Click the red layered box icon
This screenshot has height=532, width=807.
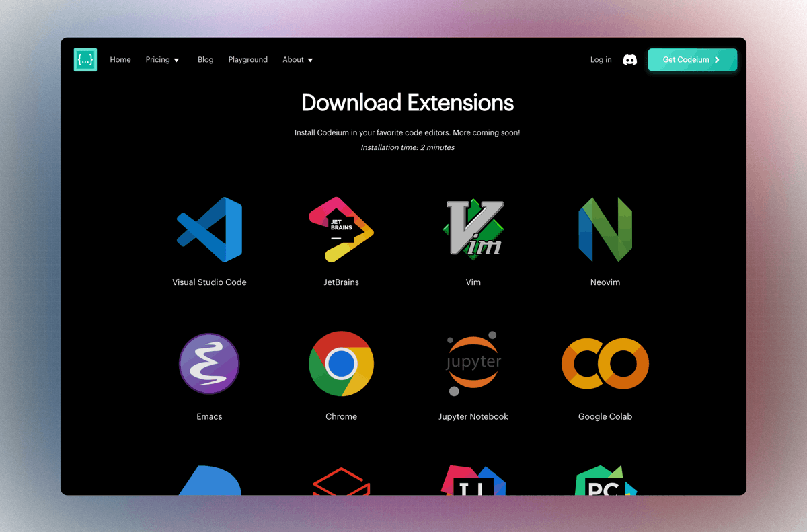341,482
